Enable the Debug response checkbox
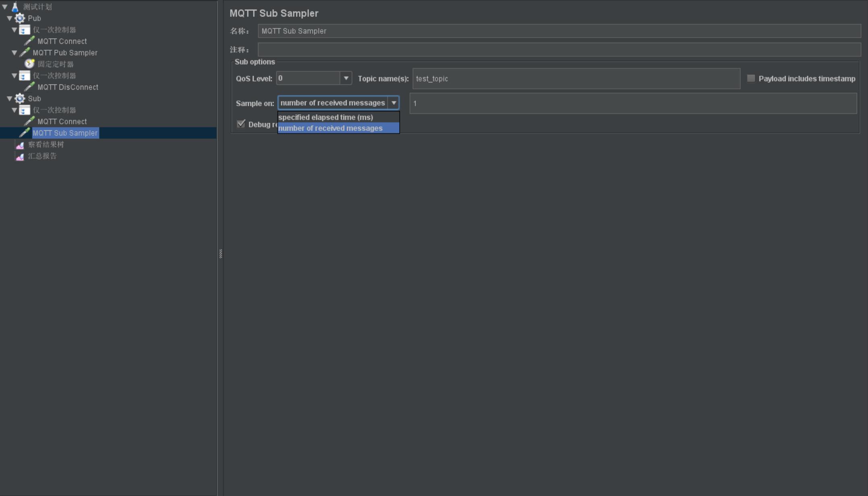868x496 pixels. [x=242, y=124]
